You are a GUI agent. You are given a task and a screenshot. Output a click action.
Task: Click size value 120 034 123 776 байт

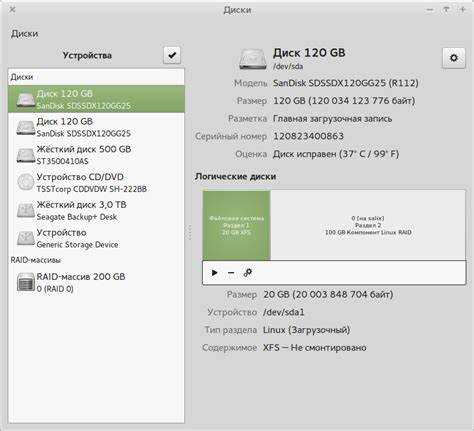(x=344, y=101)
